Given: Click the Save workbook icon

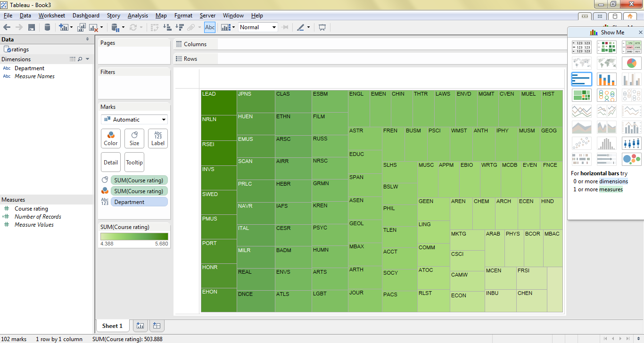Looking at the screenshot, I should coord(32,27).
